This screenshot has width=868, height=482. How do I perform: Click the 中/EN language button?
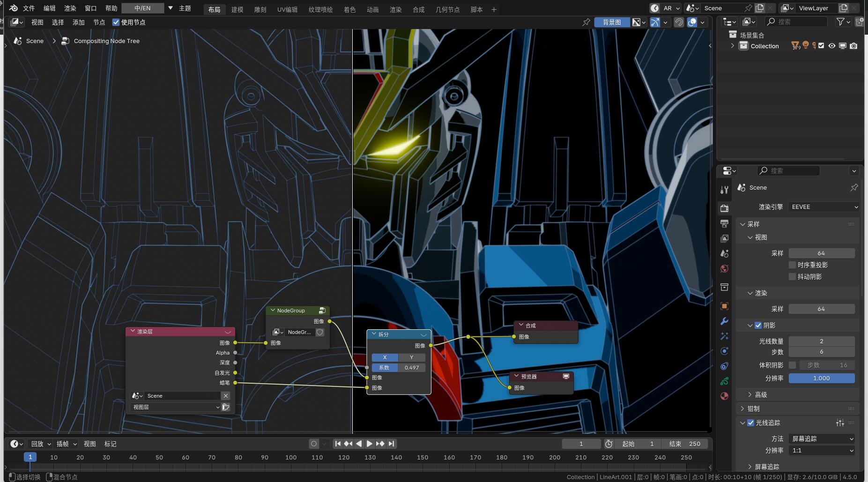click(142, 8)
